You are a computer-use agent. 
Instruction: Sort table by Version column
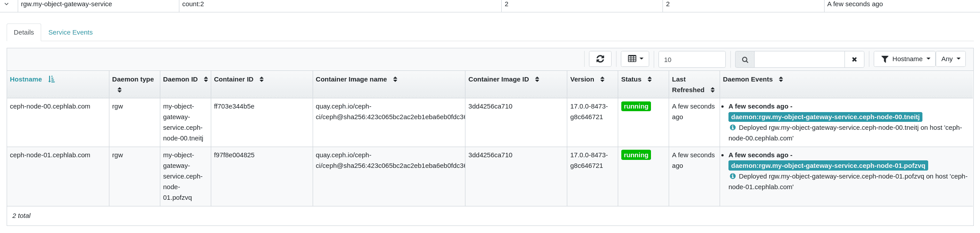[602, 79]
